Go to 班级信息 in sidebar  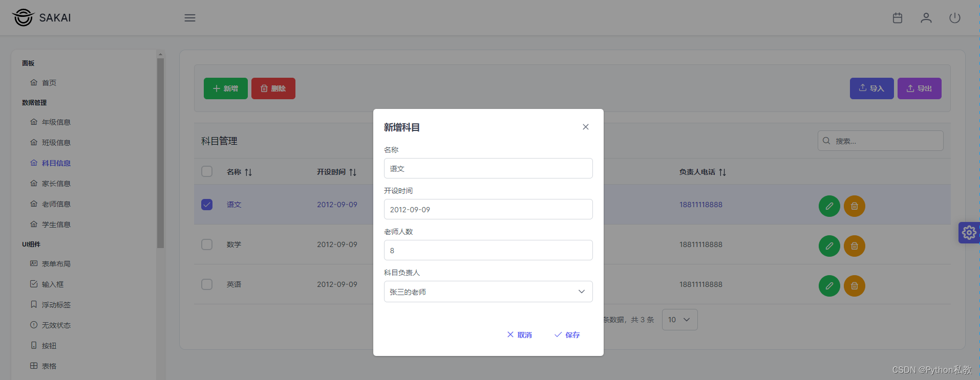pos(56,143)
